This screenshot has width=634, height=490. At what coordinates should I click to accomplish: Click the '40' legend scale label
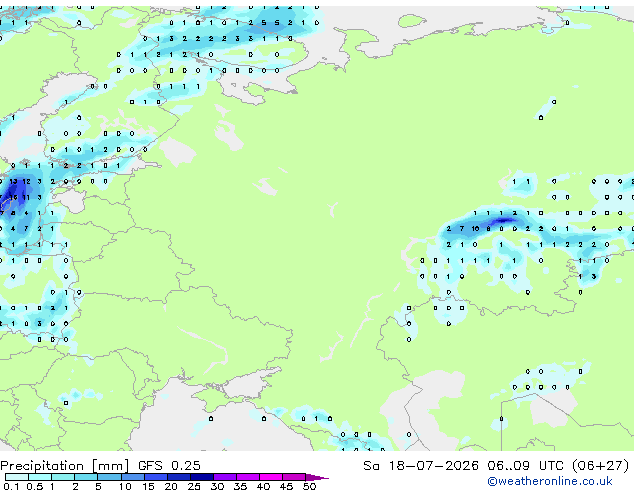pos(263,486)
